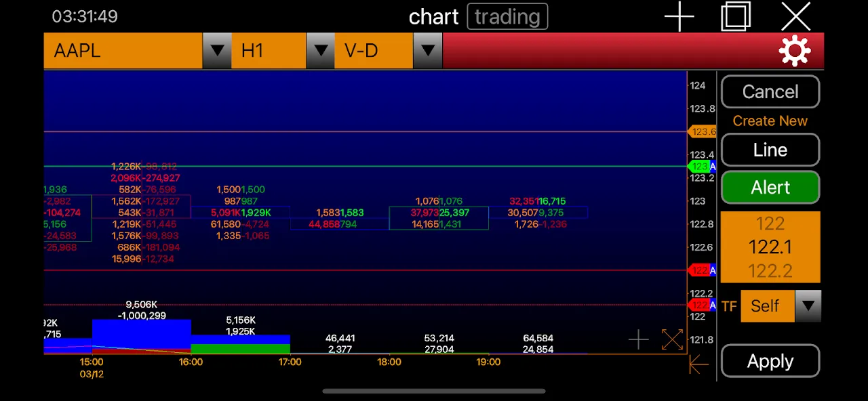The height and width of the screenshot is (401, 868).
Task: Select the green alert price marker
Action: click(702, 166)
